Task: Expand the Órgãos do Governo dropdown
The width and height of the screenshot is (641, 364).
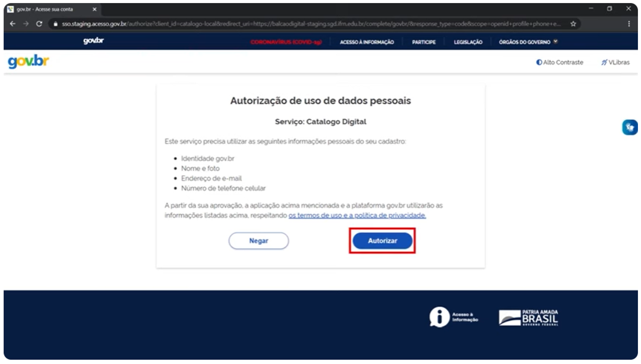Action: click(x=528, y=42)
